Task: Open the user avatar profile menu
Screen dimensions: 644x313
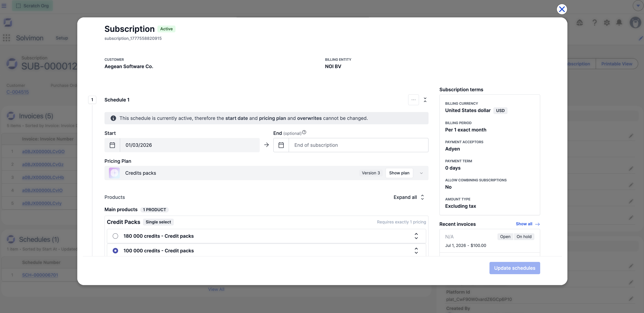Action: coord(635,23)
